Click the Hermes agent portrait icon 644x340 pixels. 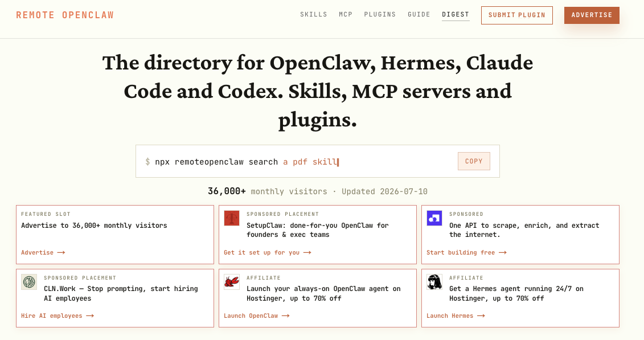coord(434,282)
